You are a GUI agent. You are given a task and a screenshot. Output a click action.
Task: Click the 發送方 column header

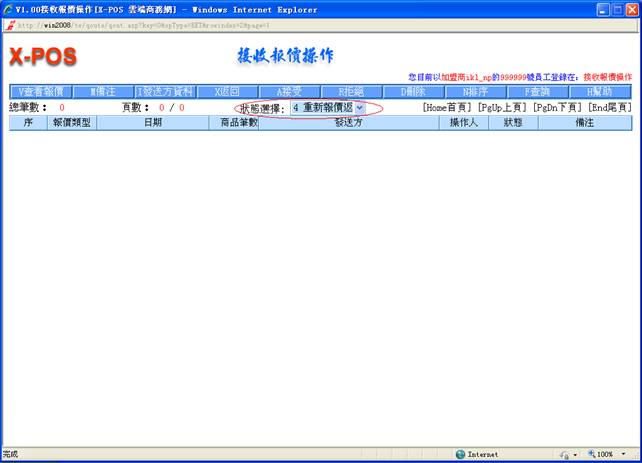348,123
